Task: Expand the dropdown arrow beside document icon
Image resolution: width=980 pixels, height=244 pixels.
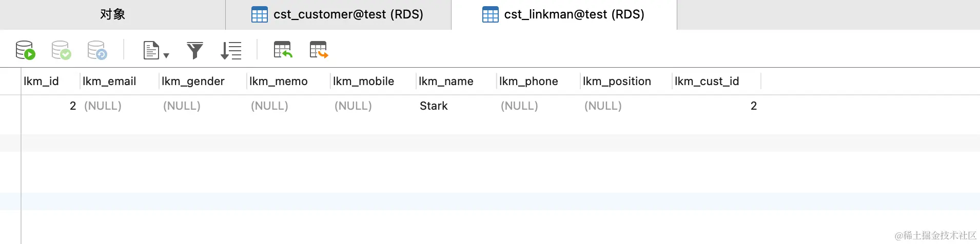Action: point(166,55)
